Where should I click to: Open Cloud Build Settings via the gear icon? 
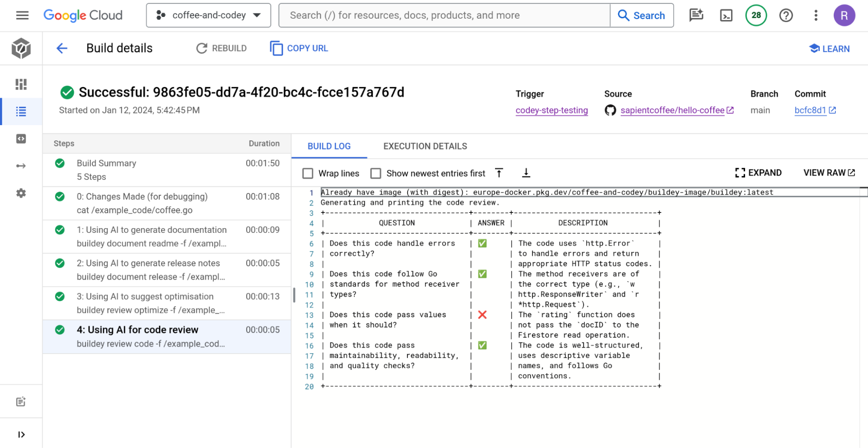click(x=21, y=193)
